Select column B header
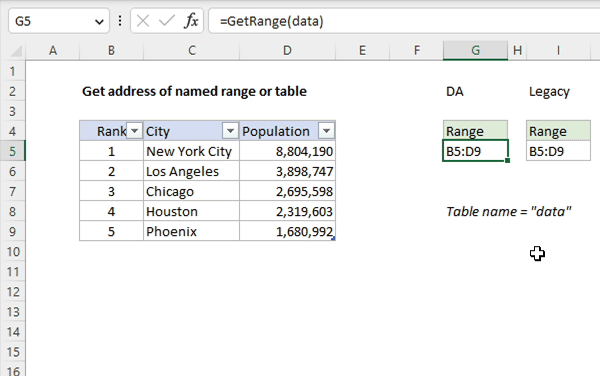Image resolution: width=600 pixels, height=376 pixels. tap(111, 50)
